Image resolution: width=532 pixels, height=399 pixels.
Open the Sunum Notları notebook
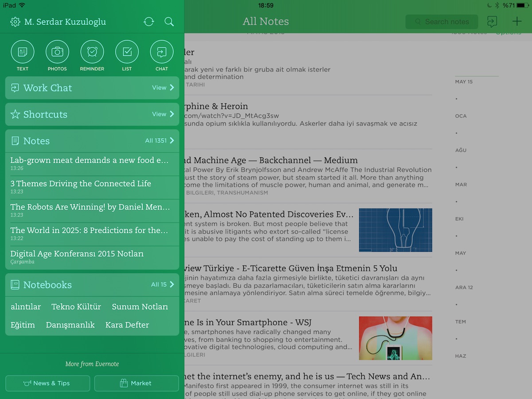click(x=140, y=307)
